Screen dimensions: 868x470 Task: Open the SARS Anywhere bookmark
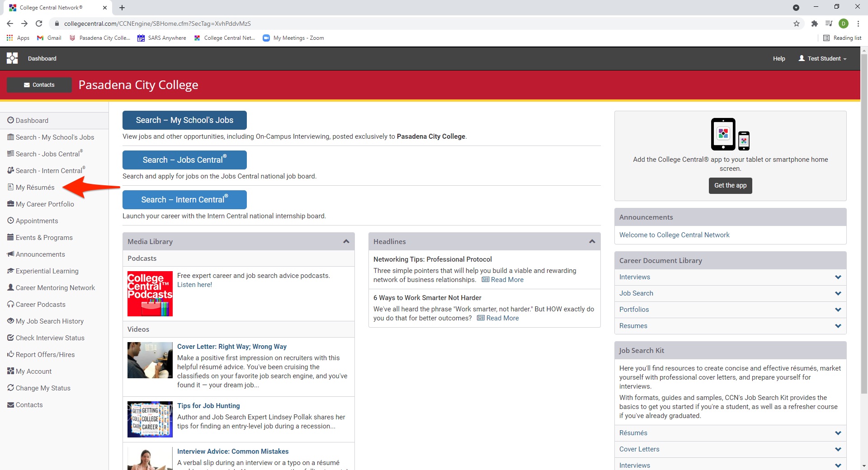tap(162, 38)
